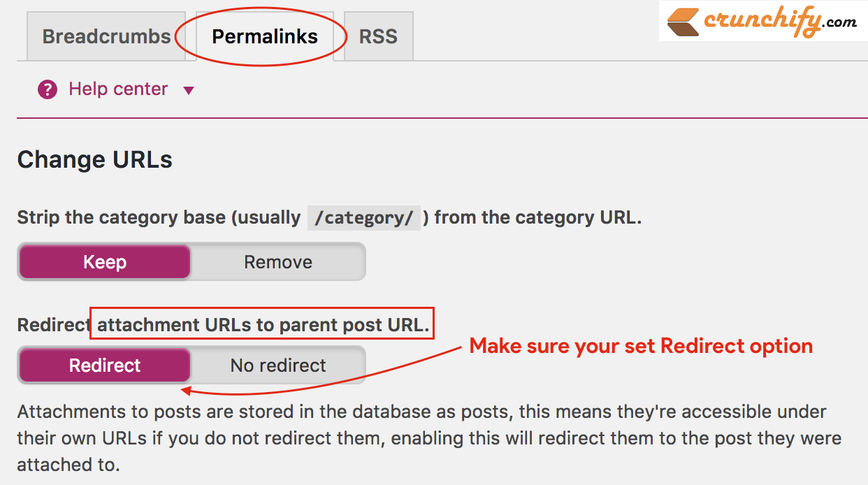Click the /category/ code snippet
Viewport: 868px width, 485px height.
(363, 218)
